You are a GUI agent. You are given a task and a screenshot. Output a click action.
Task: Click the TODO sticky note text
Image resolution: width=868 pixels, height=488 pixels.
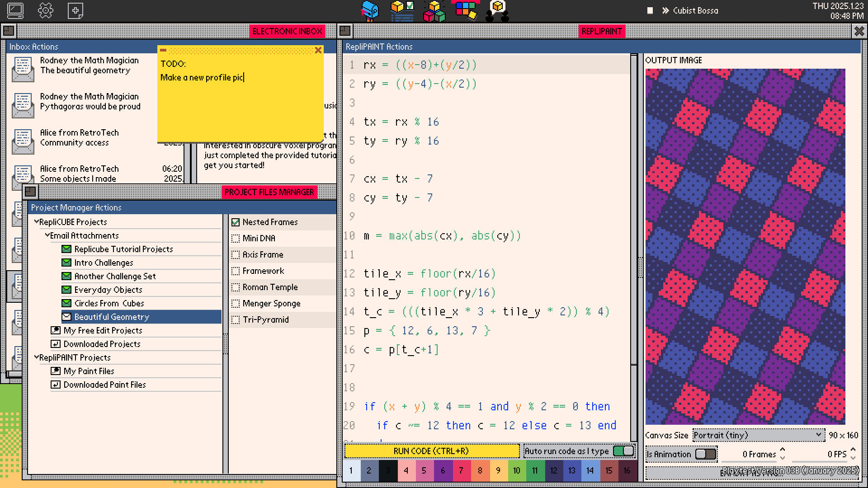[x=202, y=77]
